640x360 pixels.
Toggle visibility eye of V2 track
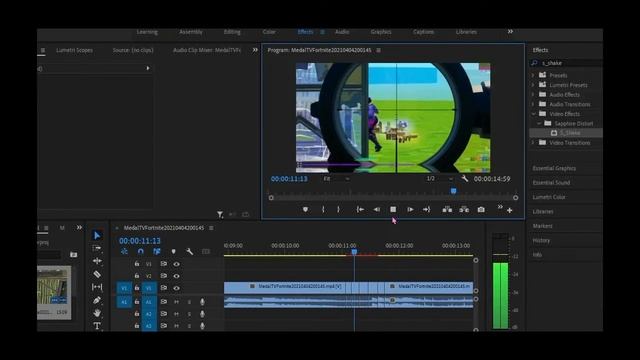[x=176, y=276]
